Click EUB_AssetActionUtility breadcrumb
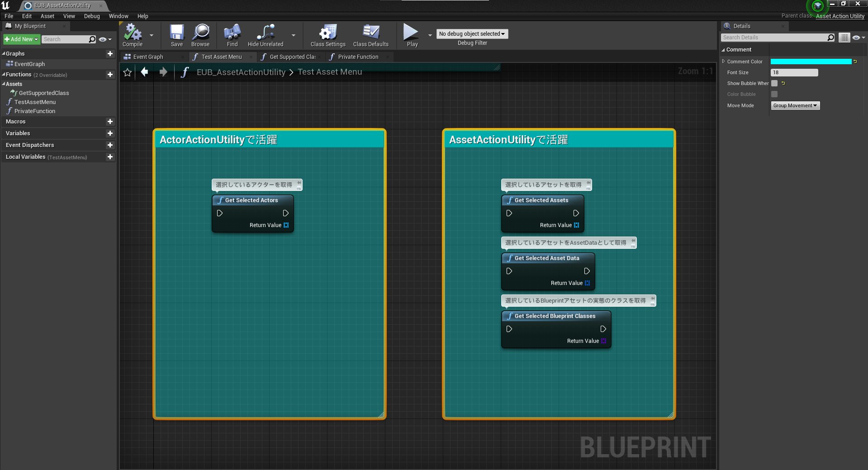 pos(241,72)
